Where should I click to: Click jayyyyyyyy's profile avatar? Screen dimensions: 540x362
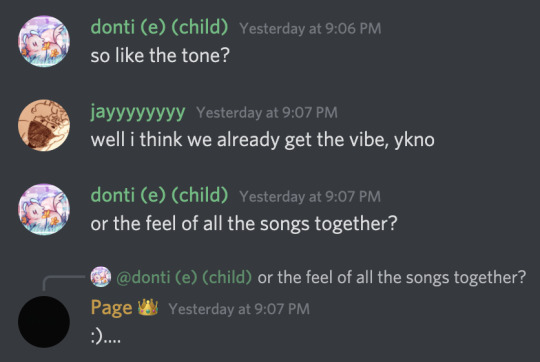tap(44, 125)
